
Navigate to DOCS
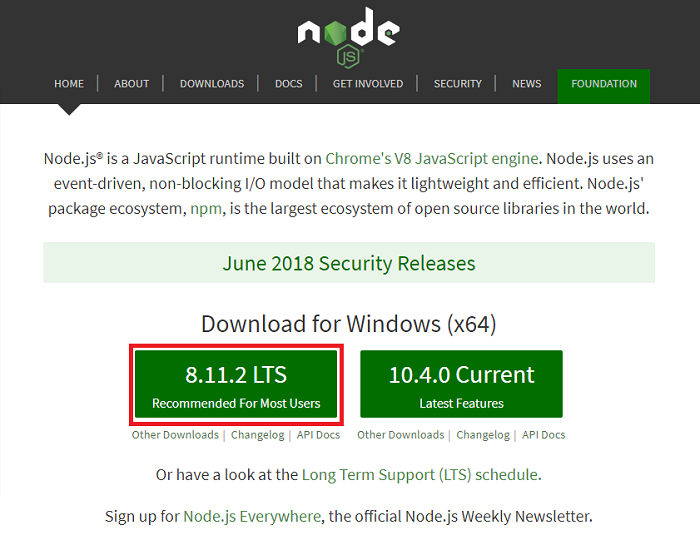point(288,84)
